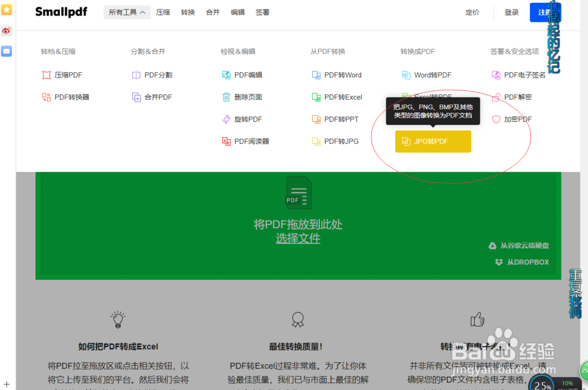The height and width of the screenshot is (390, 588).
Task: Click the 选择文件 choose file link
Action: [298, 238]
